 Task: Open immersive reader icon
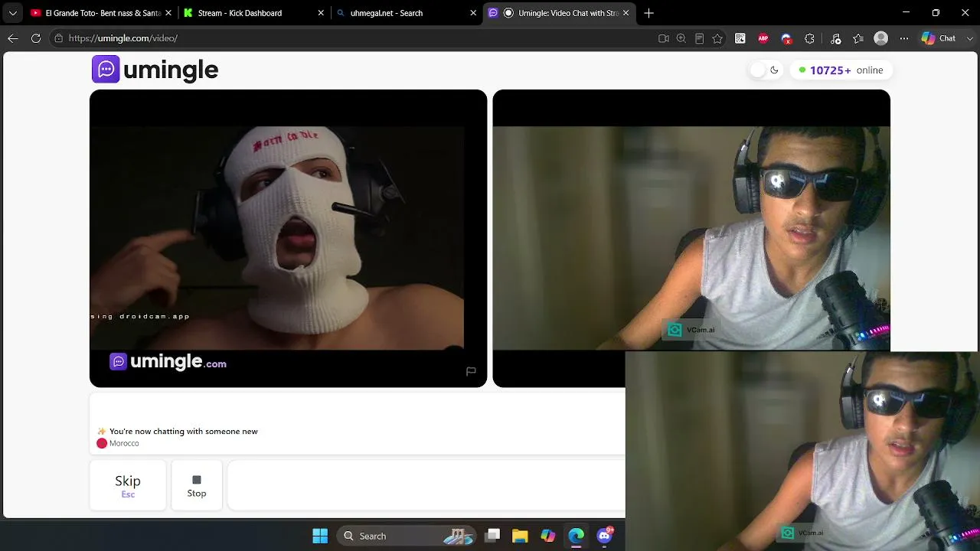click(699, 38)
